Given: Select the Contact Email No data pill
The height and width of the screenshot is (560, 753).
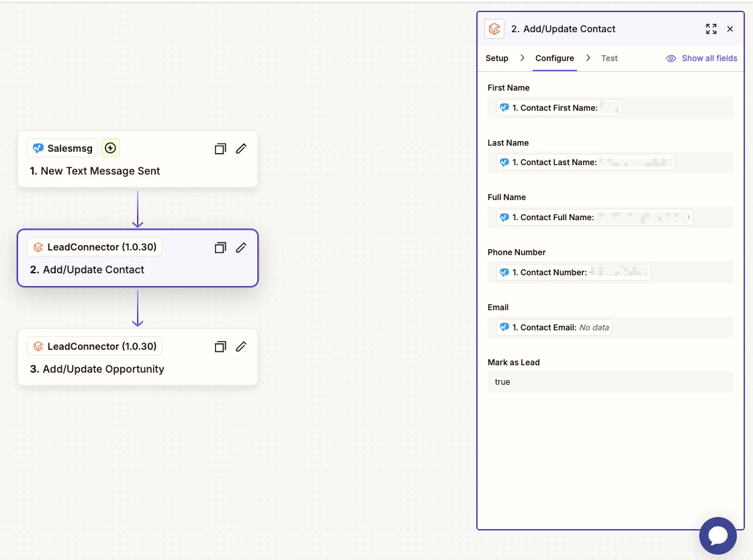Looking at the screenshot, I should (553, 328).
